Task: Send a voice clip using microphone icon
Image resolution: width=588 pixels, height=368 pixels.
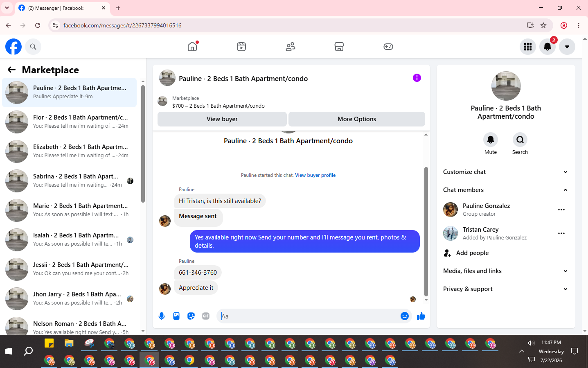Action: tap(162, 316)
